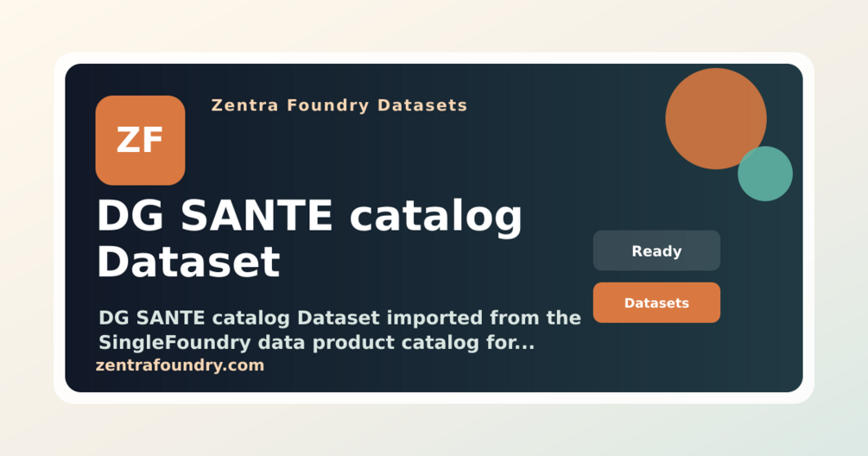
Task: Click the small teal circle
Action: [765, 174]
